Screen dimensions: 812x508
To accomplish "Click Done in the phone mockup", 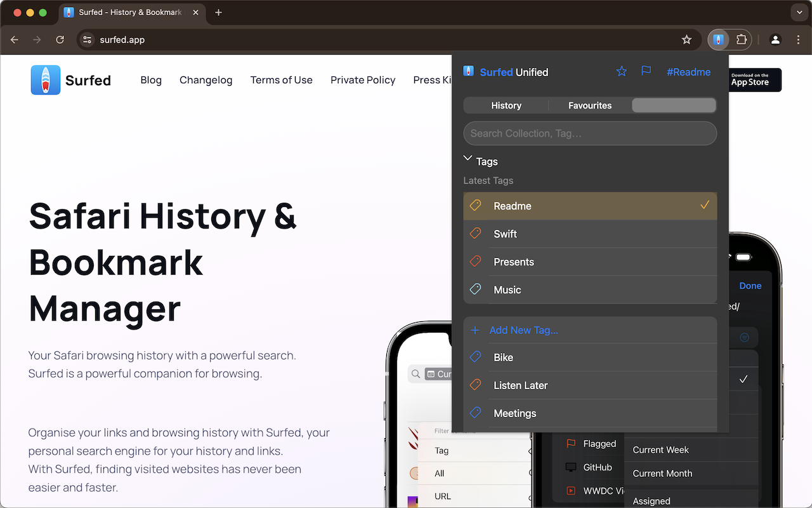I will 750,286.
